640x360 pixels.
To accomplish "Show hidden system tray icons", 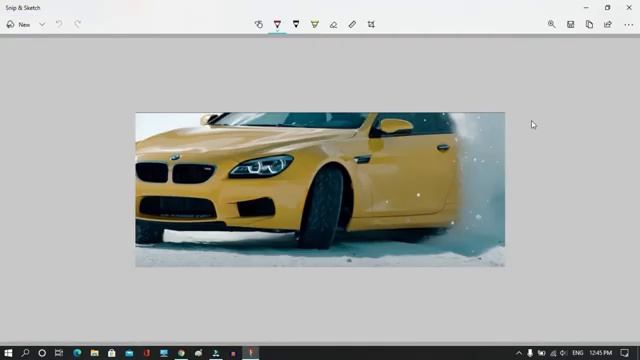I will point(519,353).
